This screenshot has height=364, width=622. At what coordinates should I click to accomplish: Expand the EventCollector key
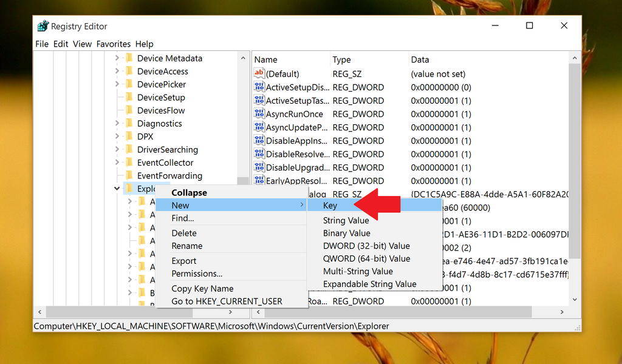click(x=117, y=163)
